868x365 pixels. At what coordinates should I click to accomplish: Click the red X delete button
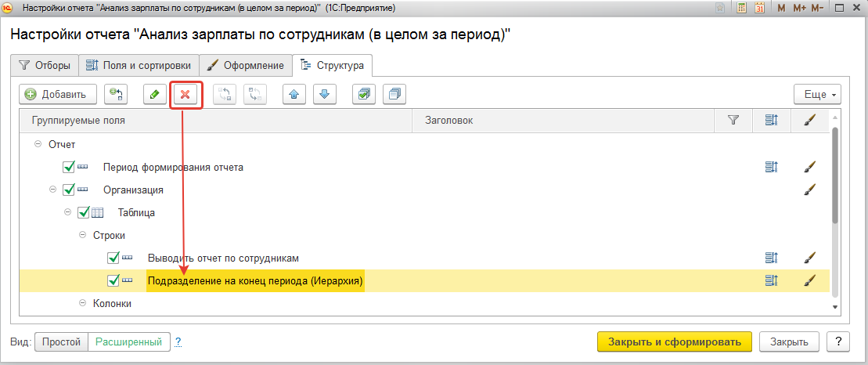[185, 95]
